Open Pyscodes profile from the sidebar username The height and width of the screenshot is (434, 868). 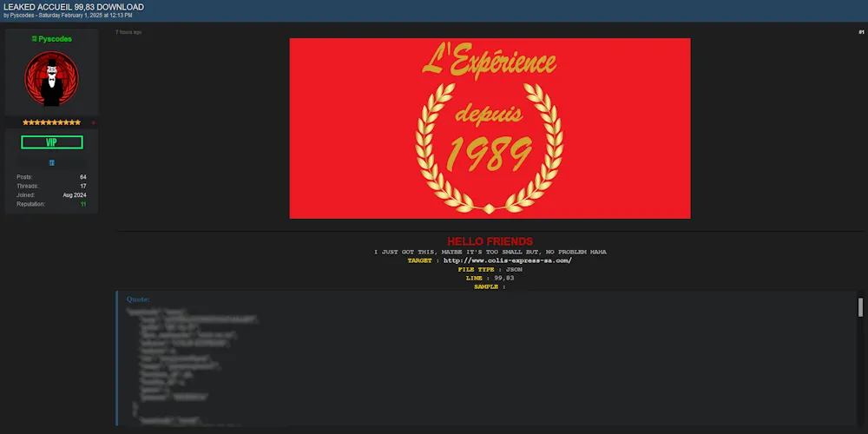56,39
